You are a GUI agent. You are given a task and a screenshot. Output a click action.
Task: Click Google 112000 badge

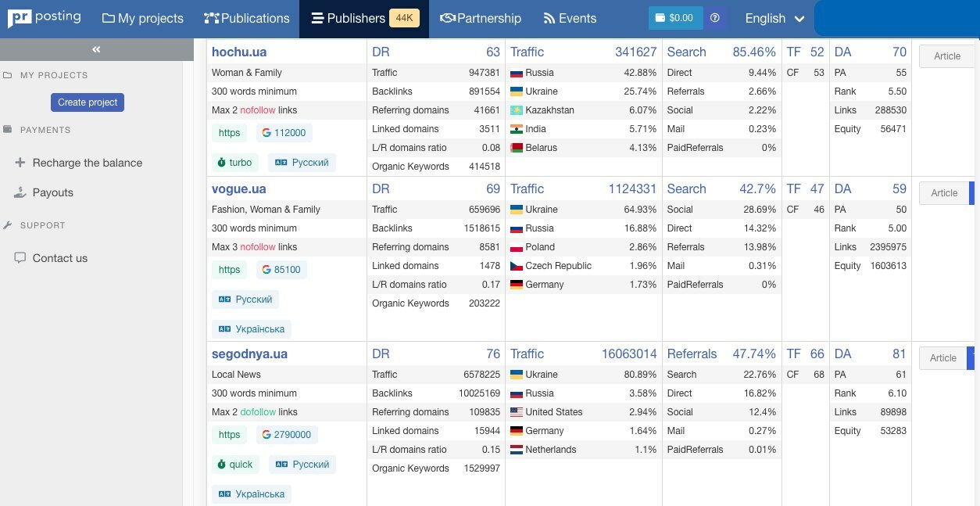tap(284, 133)
